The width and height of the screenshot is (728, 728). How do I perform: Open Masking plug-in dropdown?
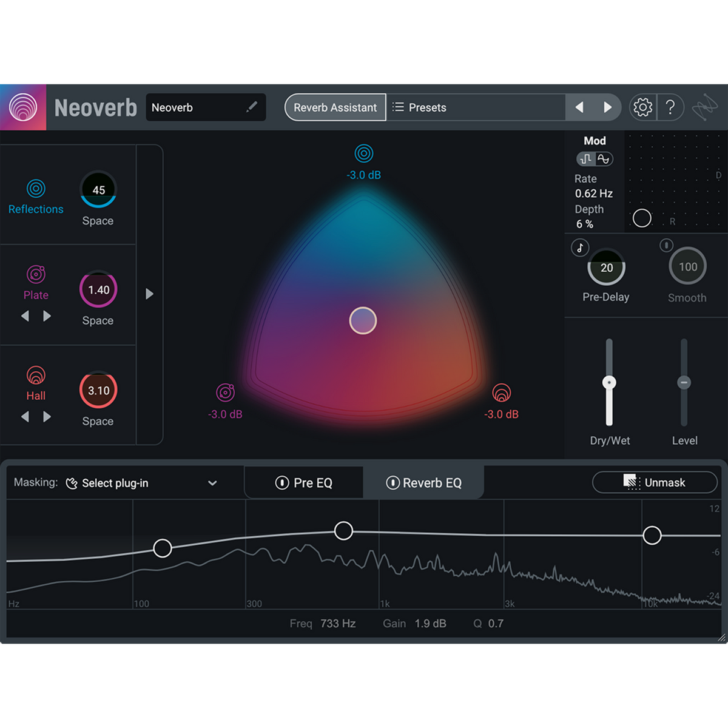click(141, 484)
